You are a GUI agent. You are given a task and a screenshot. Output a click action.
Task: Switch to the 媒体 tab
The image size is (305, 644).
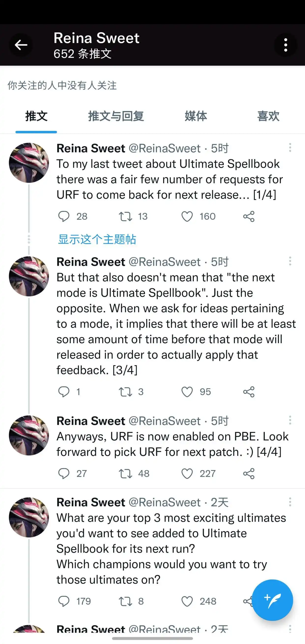196,116
